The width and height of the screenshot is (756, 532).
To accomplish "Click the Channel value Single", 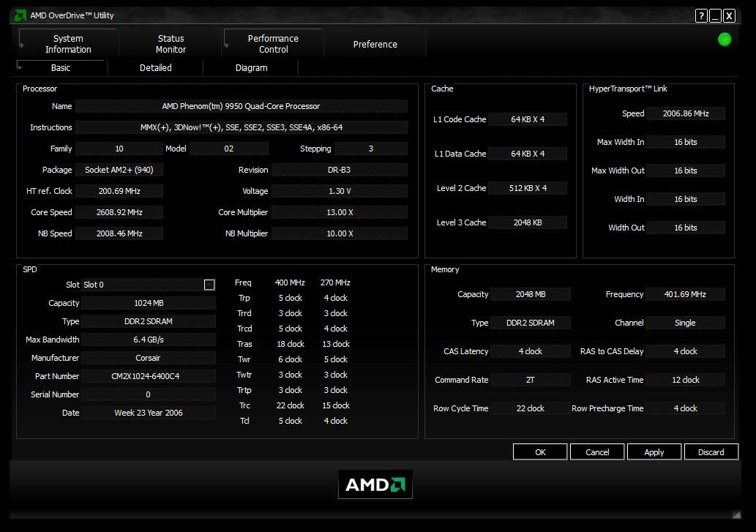I will 685,323.
